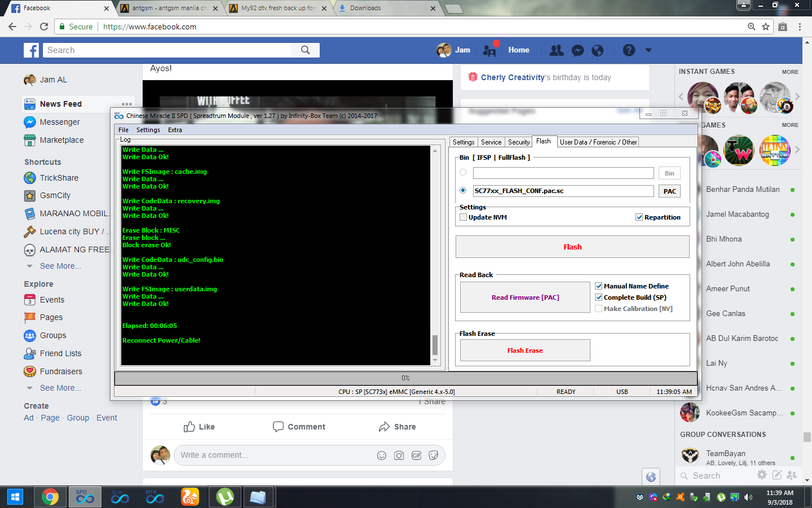The height and width of the screenshot is (508, 812).
Task: Click the Share button on the post
Action: (397, 427)
